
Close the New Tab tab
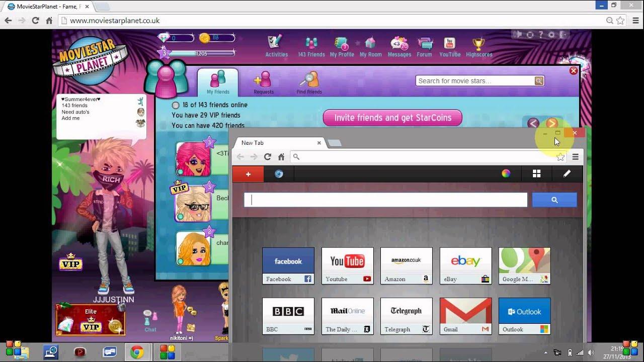coord(319,143)
